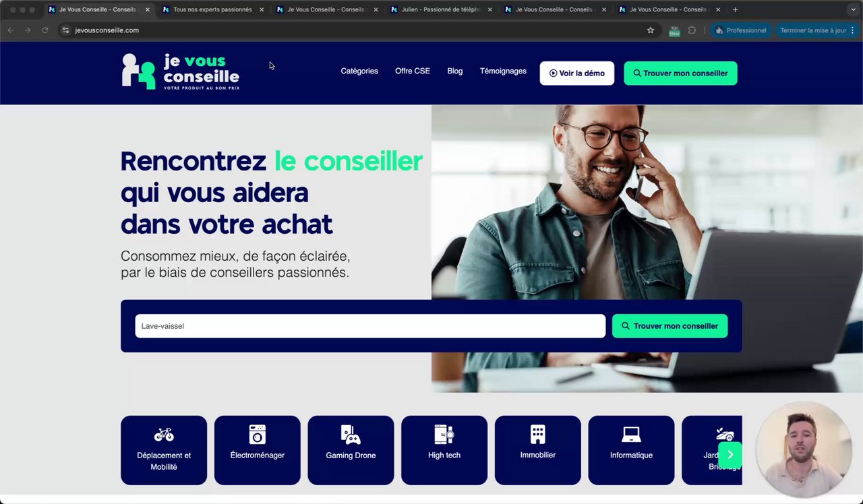This screenshot has width=863, height=504.
Task: Open the Gaming Drone category tile
Action: click(x=351, y=450)
